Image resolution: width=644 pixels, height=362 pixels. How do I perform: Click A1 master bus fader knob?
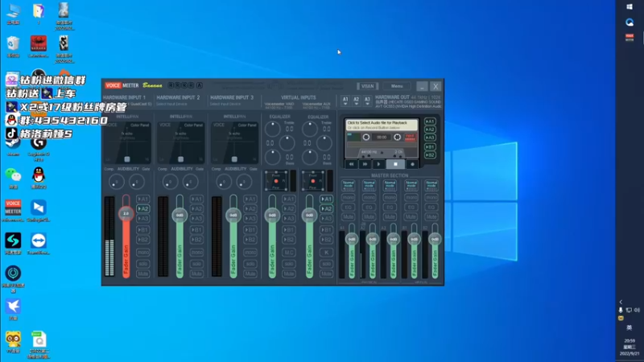tap(352, 239)
